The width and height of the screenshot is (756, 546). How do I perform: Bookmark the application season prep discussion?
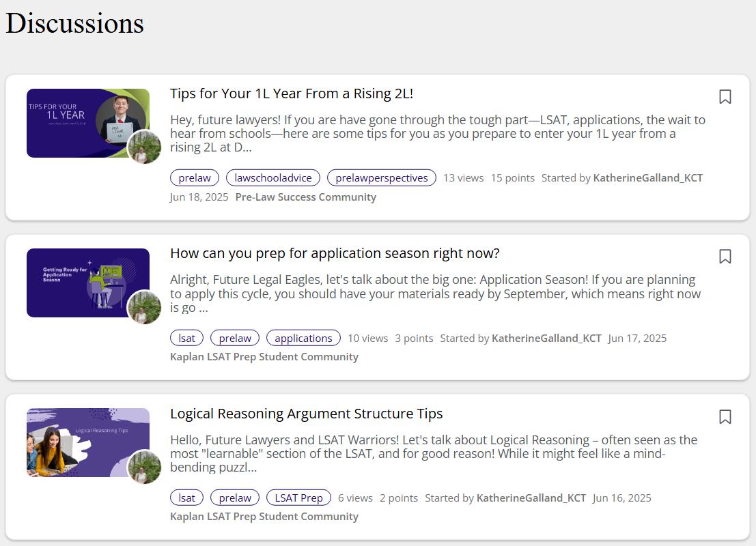(725, 257)
